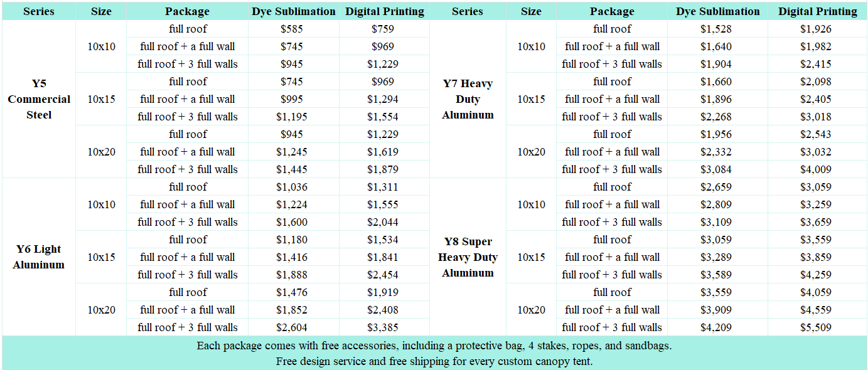Click the $2,604 price cell
The width and height of the screenshot is (868, 370).
click(292, 327)
